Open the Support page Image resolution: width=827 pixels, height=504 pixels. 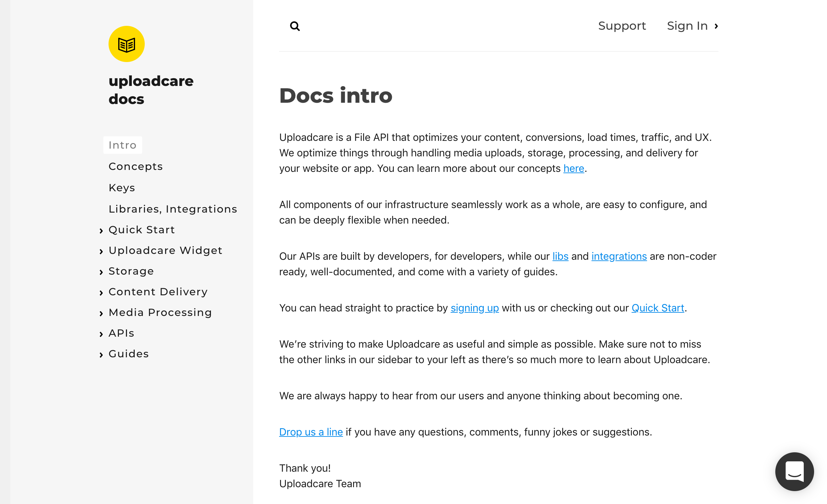click(622, 26)
